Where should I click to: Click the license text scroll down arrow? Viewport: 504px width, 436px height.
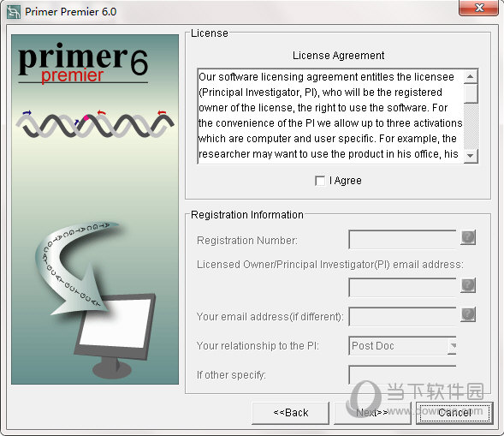point(471,156)
